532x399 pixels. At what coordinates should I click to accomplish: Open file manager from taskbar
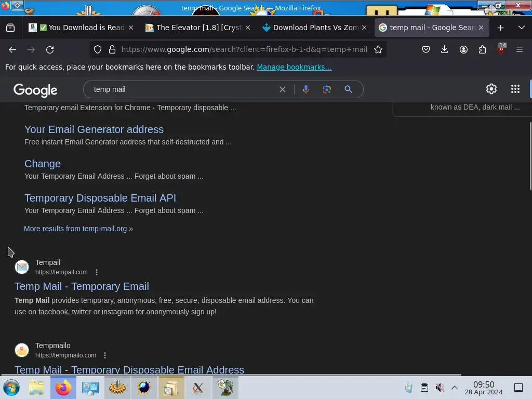click(x=36, y=388)
